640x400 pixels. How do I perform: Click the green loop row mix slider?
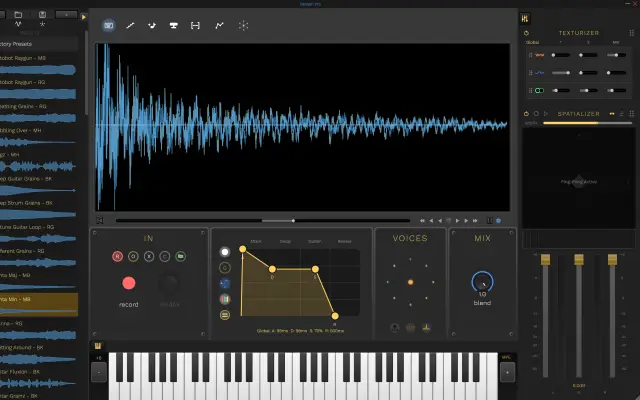(x=616, y=90)
